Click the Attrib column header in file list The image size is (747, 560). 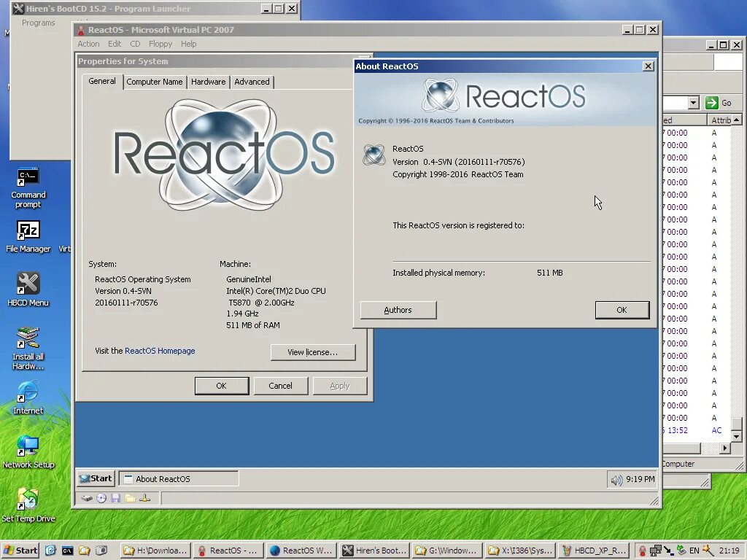[719, 120]
